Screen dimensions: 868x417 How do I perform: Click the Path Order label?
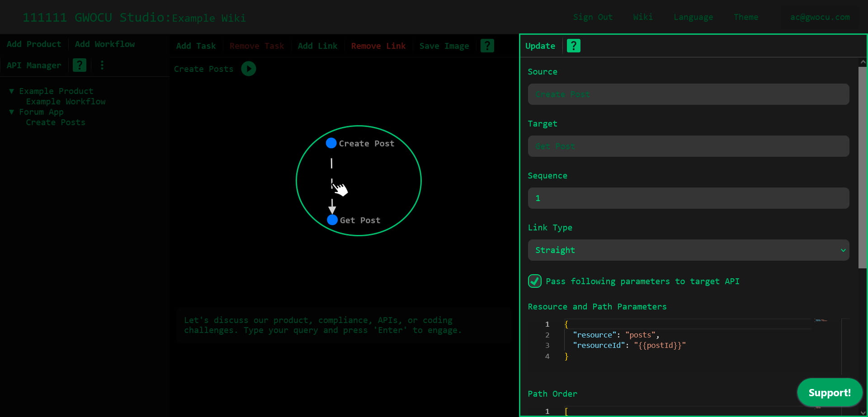click(x=552, y=394)
